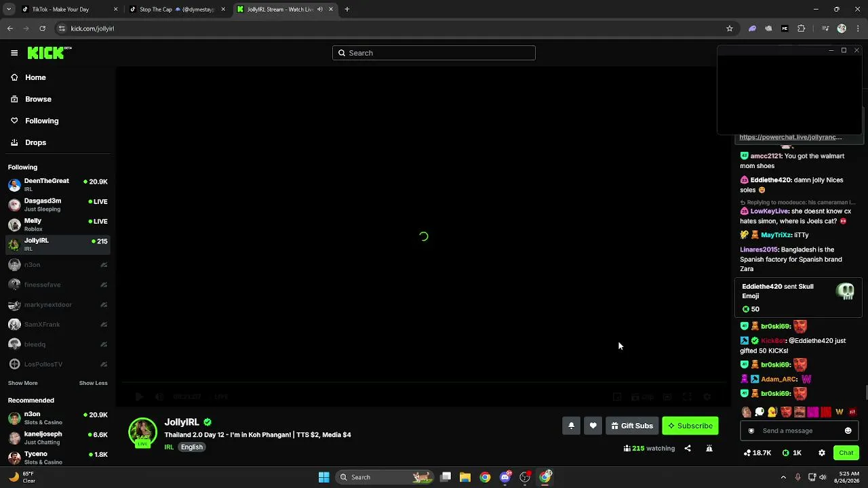Open the Extensions puzzle icon
This screenshot has height=488, width=868.
click(x=802, y=28)
